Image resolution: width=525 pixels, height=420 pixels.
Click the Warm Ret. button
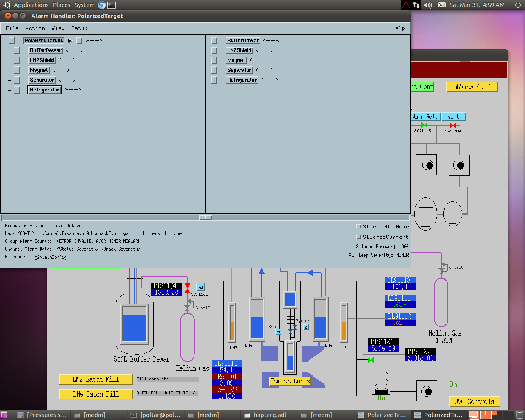coord(425,116)
